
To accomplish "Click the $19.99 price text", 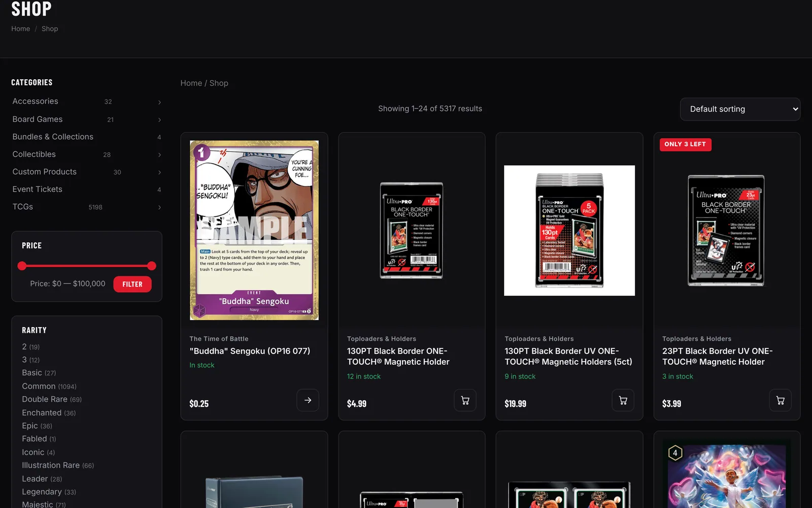I will tap(515, 404).
